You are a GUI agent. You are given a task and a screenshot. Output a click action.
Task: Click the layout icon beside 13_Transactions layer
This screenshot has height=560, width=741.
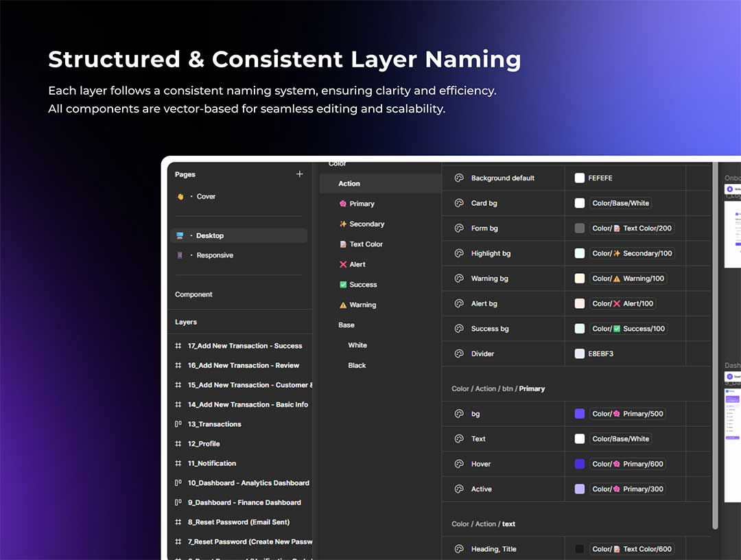[x=178, y=424]
